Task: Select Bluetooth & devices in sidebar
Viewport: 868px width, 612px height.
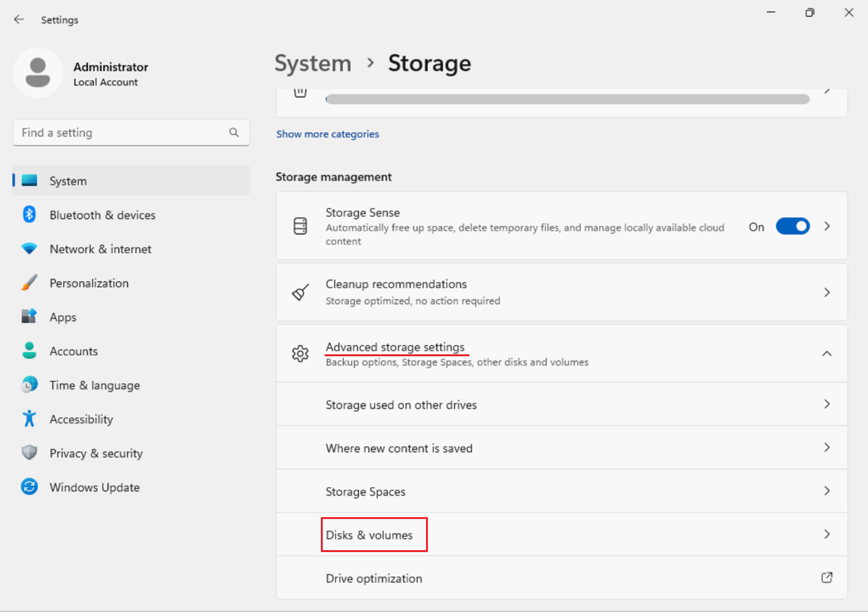Action: pyautogui.click(x=131, y=215)
